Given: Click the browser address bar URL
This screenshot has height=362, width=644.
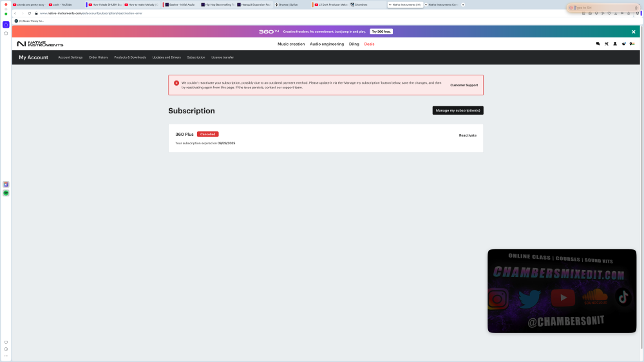Looking at the screenshot, I should (91, 13).
